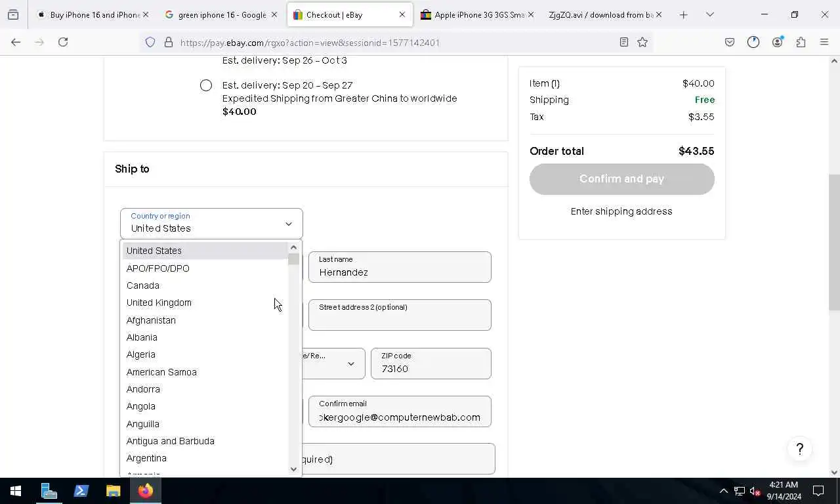
Task: Open the Firefox View tab overview icon
Action: 13,14
